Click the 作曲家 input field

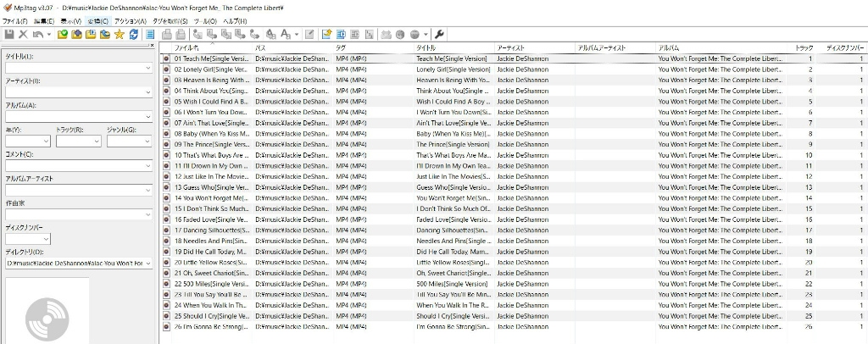coord(76,215)
